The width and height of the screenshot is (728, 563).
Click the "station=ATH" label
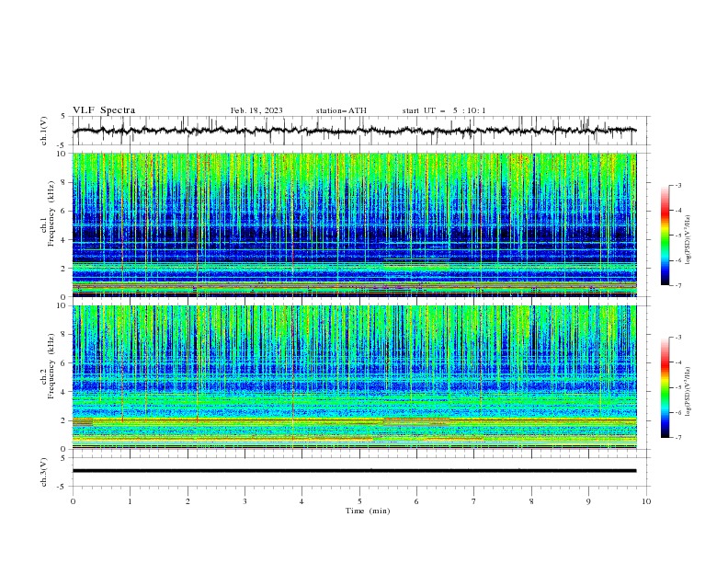pos(341,110)
